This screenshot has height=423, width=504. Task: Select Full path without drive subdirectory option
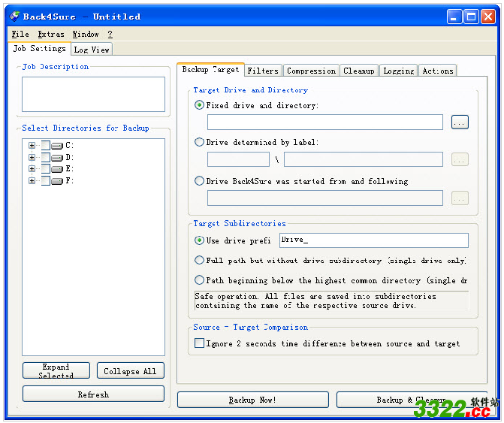[x=199, y=260]
